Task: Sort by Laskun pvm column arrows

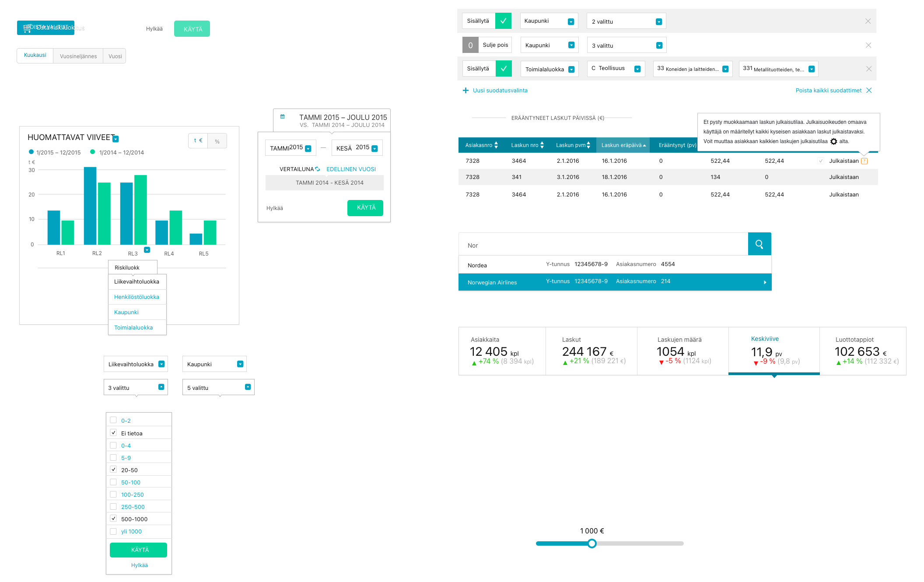Action: pyautogui.click(x=588, y=145)
